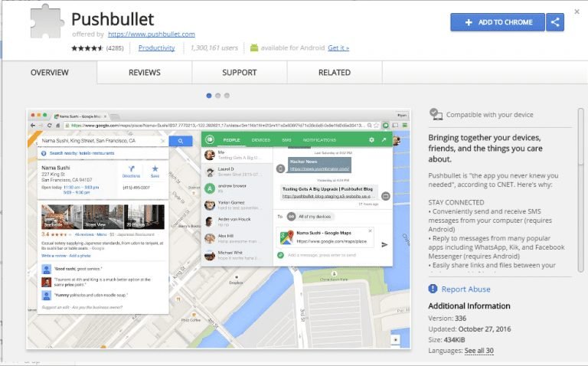Viewport: 588px width, 366px height.
Task: Click the Get it Android link
Action: pyautogui.click(x=338, y=48)
